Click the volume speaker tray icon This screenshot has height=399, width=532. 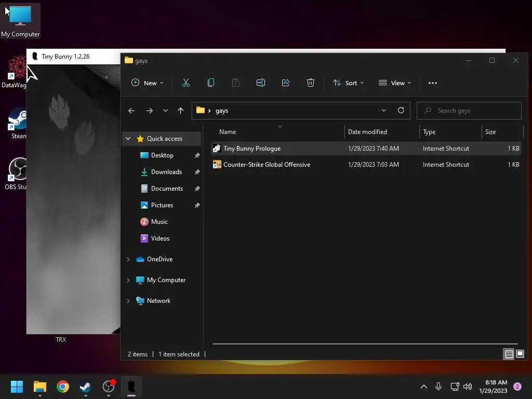click(468, 387)
